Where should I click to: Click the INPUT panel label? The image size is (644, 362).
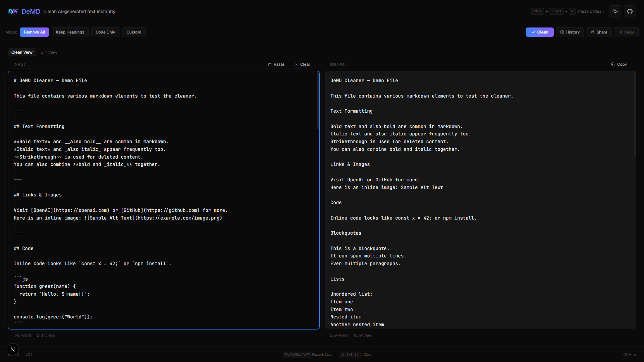tap(19, 64)
